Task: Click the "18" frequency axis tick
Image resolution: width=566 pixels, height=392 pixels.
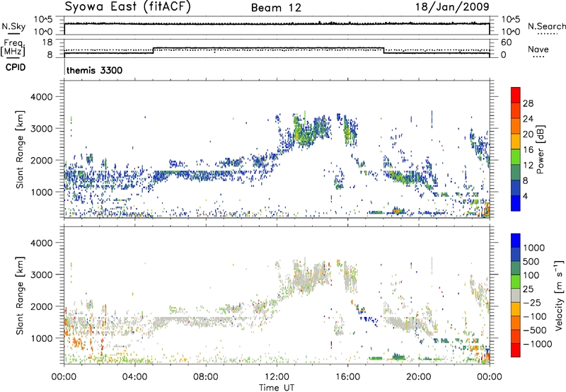Action: (47, 42)
